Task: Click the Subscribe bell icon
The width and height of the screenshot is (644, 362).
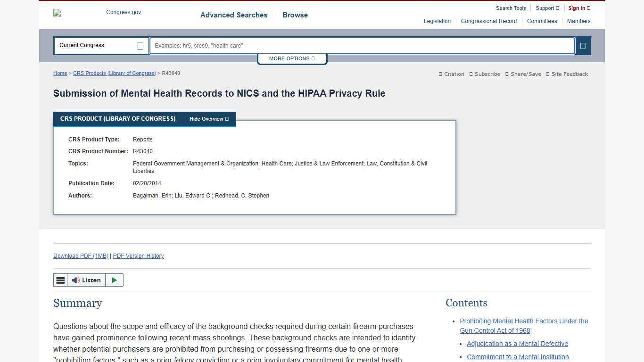Action: (472, 74)
